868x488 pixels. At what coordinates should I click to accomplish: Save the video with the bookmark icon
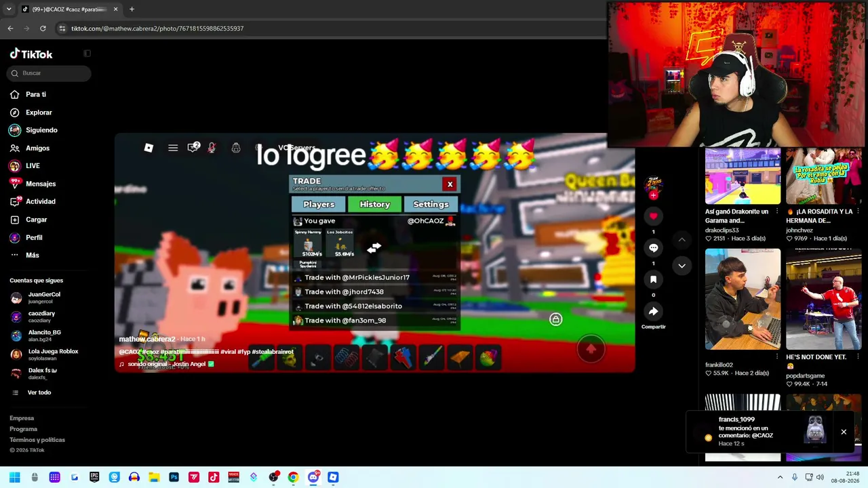pos(653,279)
